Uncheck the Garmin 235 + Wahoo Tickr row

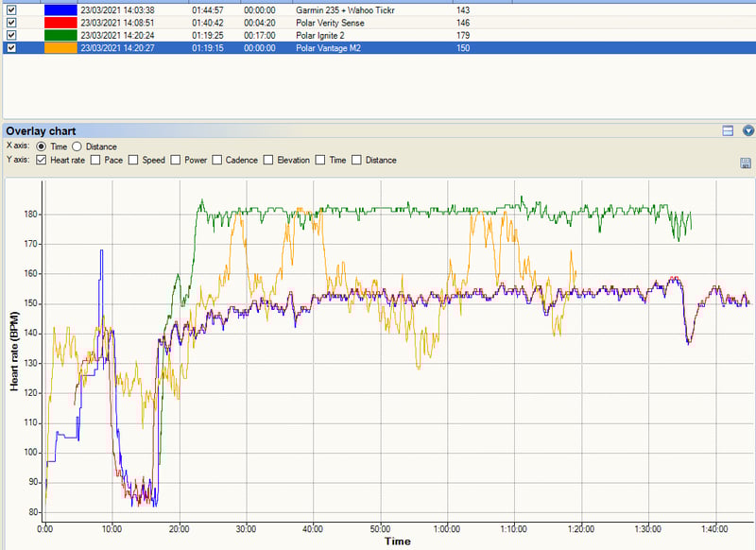click(11, 9)
